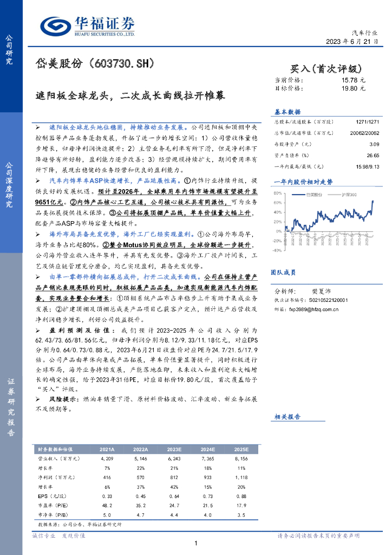
Task: Click the 基本数据 section heading
Action: pos(288,112)
